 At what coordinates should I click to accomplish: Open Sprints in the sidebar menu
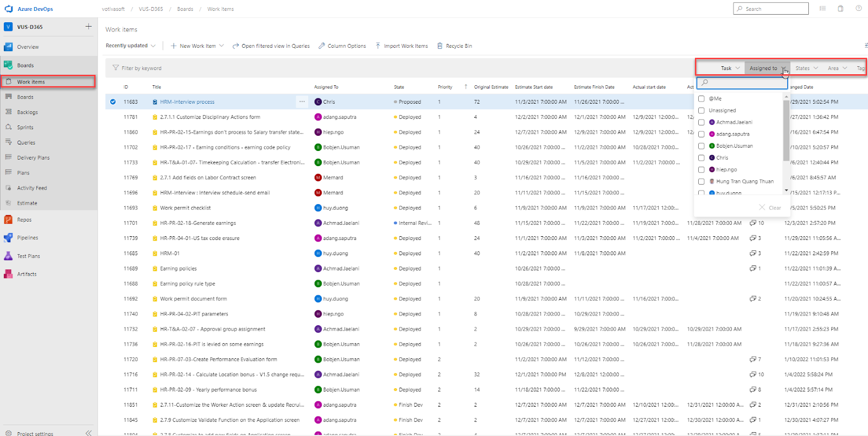pos(25,128)
